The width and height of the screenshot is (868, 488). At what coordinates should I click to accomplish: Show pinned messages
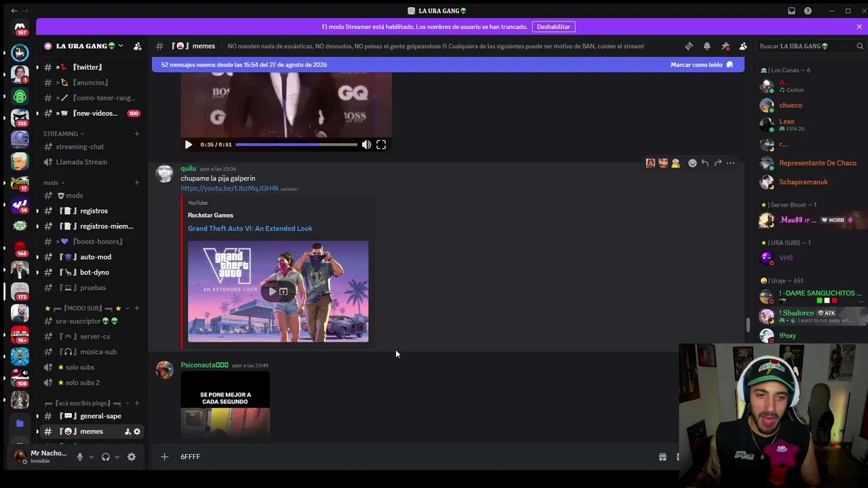[725, 46]
